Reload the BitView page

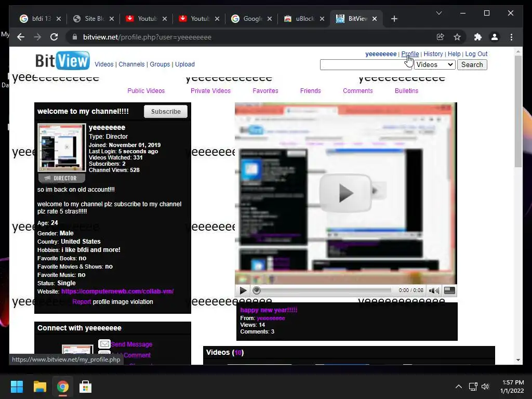coord(54,37)
